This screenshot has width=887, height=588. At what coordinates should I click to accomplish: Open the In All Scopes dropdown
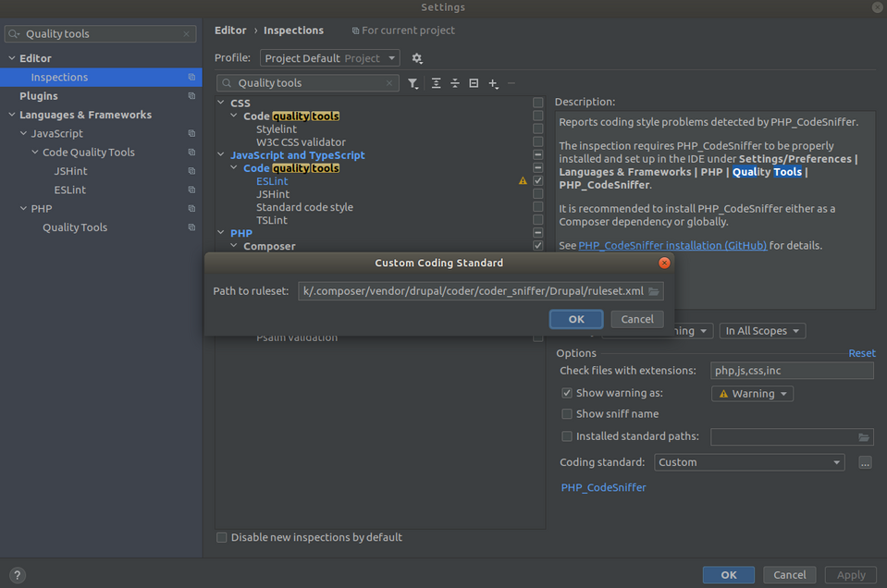tap(762, 330)
